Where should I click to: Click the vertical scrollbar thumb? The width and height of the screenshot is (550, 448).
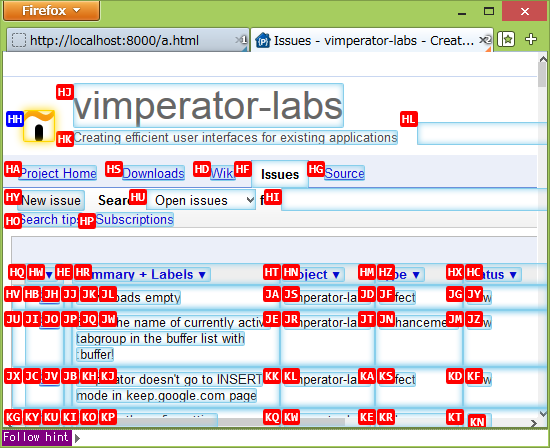[x=543, y=75]
